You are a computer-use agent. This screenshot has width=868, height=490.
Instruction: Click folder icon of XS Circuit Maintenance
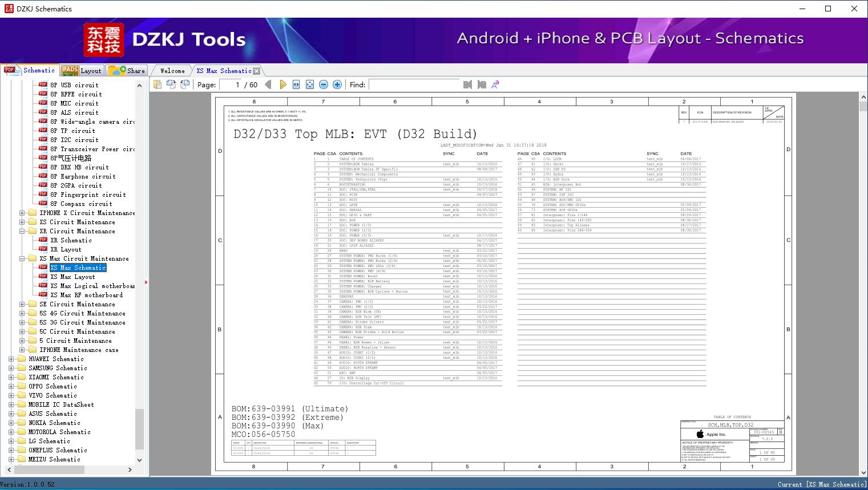33,222
